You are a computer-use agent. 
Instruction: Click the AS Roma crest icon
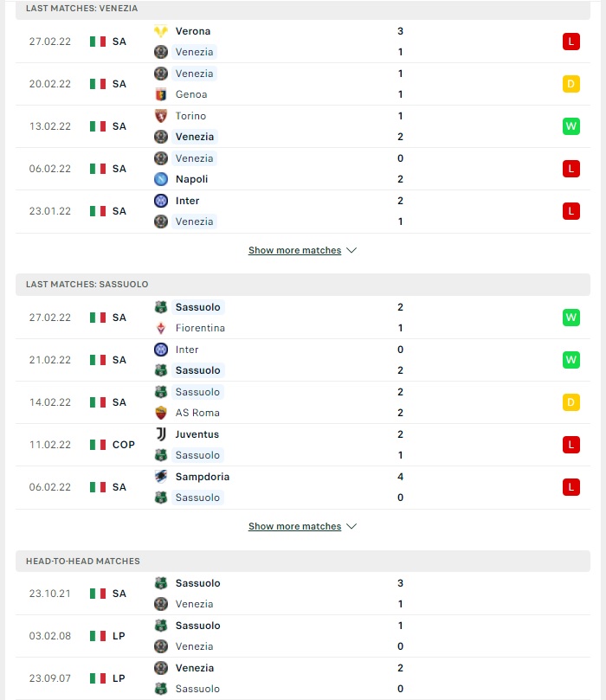tap(161, 413)
